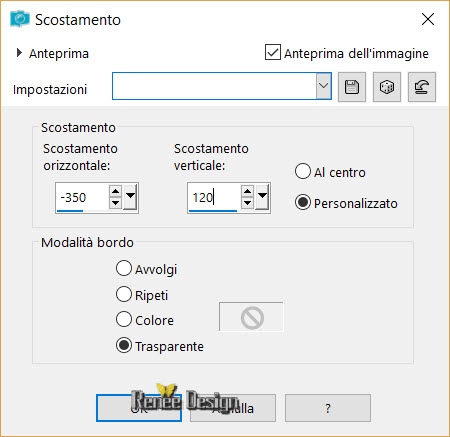Screen dimensions: 450x437
Task: Choose the Ripeti edge mode option
Action: point(124,294)
